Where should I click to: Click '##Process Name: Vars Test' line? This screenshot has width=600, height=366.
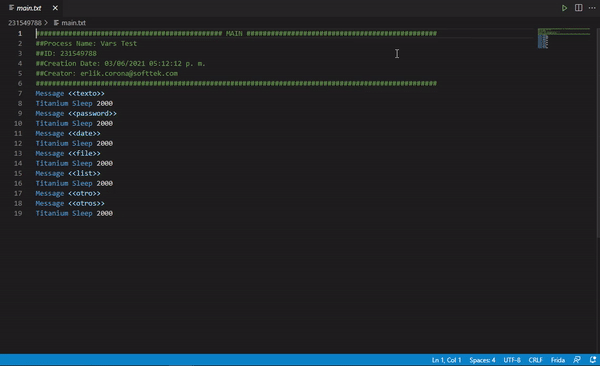pyautogui.click(x=86, y=44)
